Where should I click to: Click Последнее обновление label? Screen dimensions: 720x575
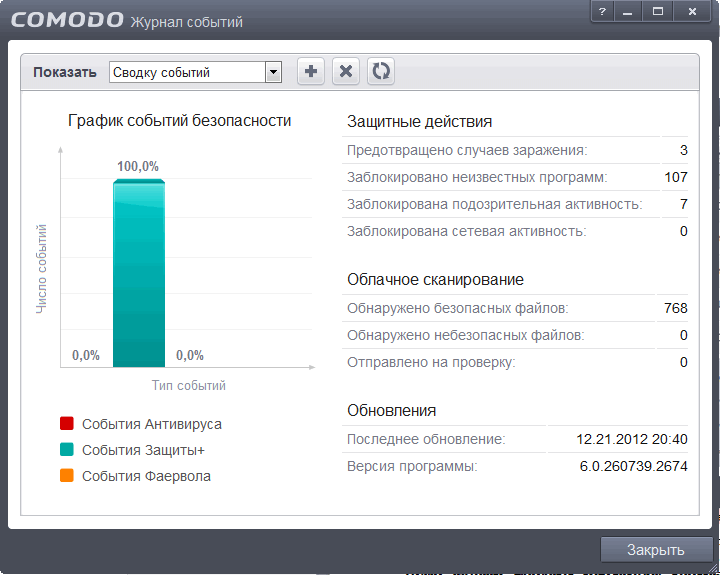pyautogui.click(x=426, y=439)
